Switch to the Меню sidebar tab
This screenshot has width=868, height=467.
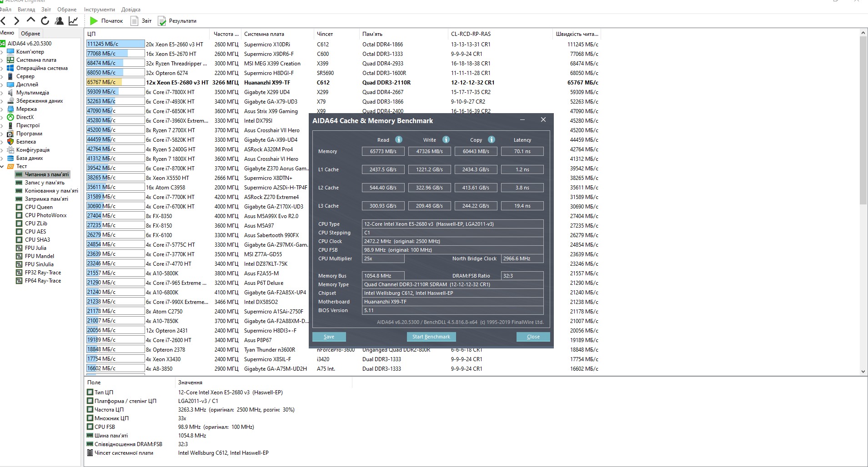7,33
